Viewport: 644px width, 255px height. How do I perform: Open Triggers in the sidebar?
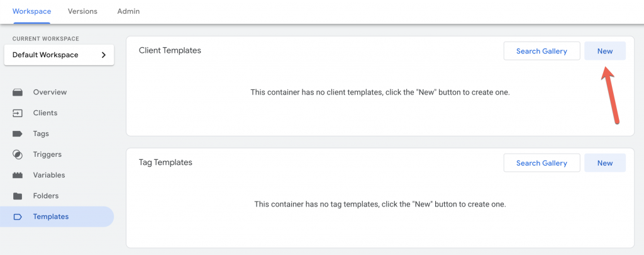click(57, 155)
